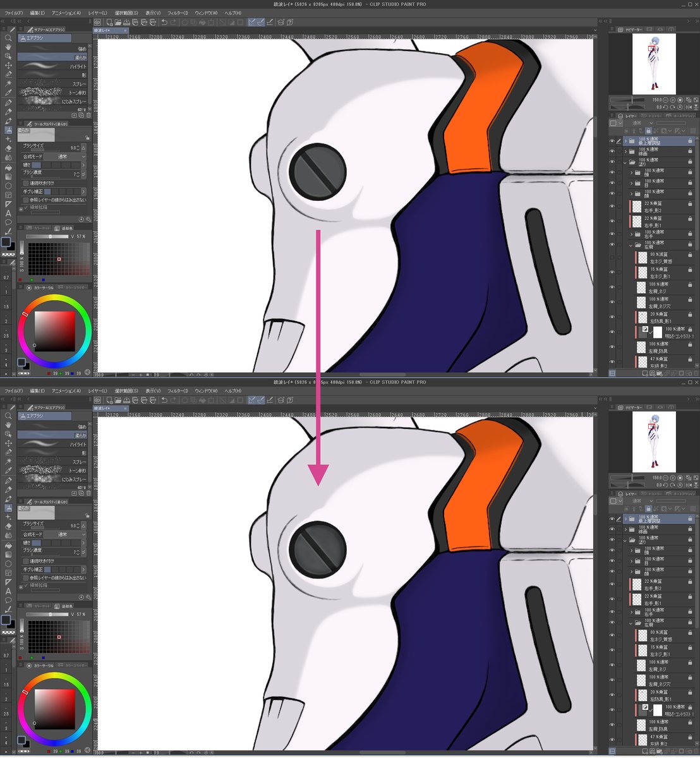Expand the 線画 folder in the upper Layer panel
The width and height of the screenshot is (700, 758).
point(626,152)
